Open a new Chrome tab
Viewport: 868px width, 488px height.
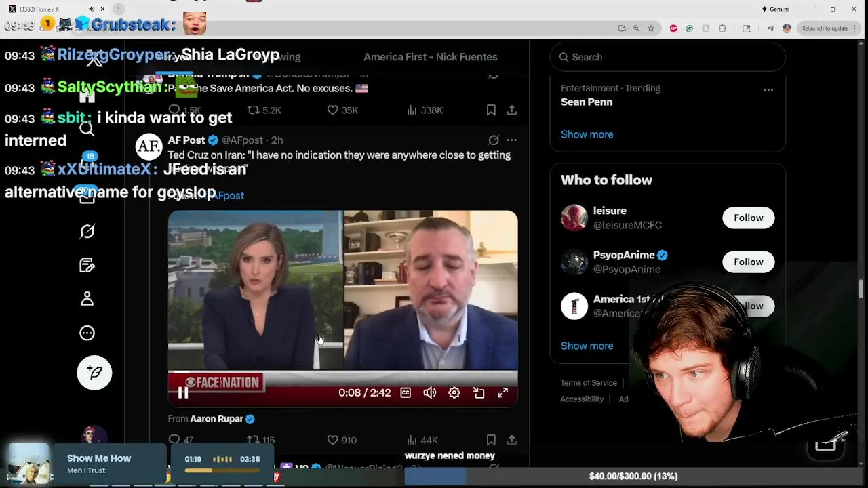tap(119, 9)
